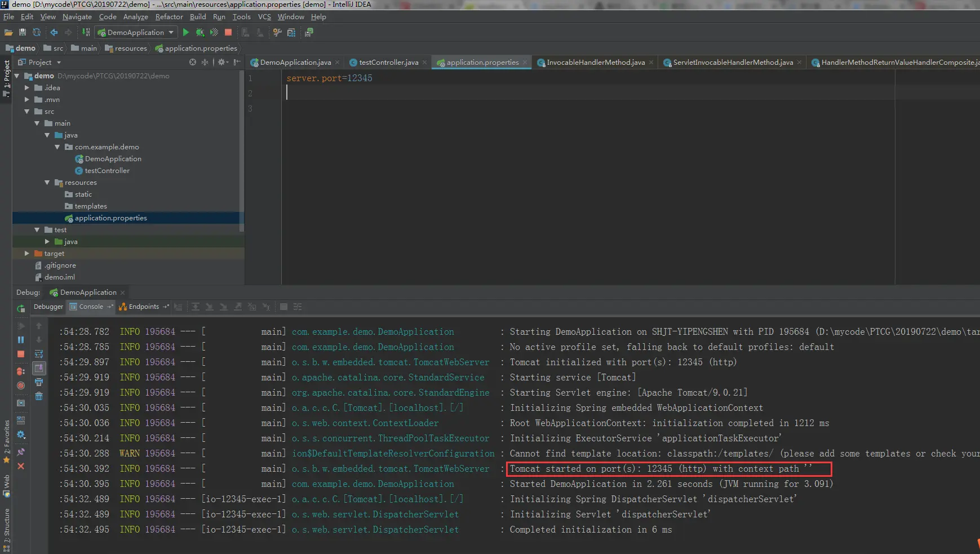Toggle Mute Breakpoints in the debug sidebar
This screenshot has height=554, width=980.
click(x=21, y=385)
